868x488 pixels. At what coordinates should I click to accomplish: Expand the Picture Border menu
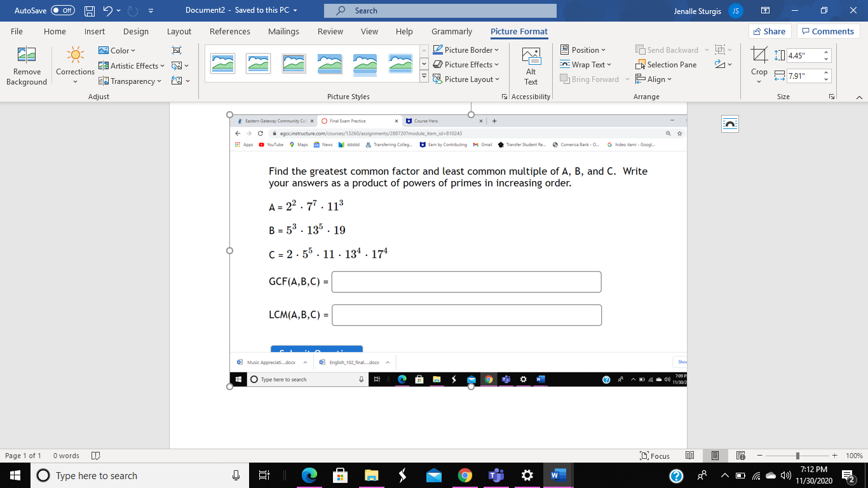(x=466, y=50)
